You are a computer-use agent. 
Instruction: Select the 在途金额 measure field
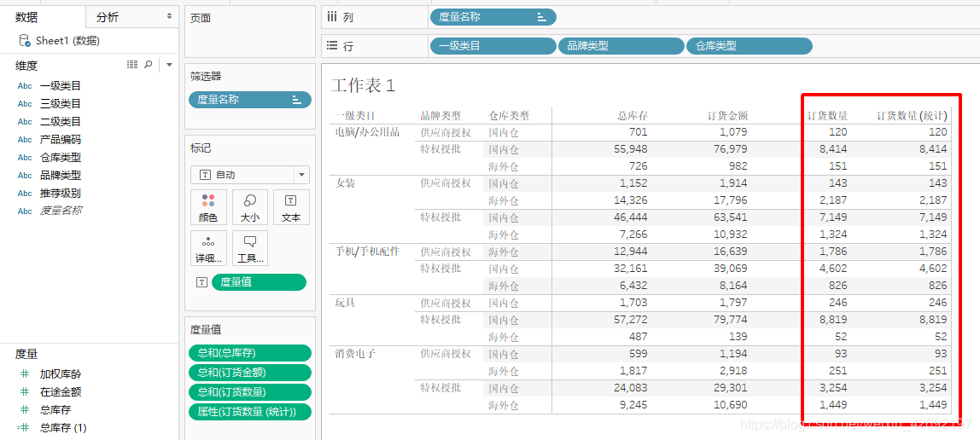pos(60,392)
